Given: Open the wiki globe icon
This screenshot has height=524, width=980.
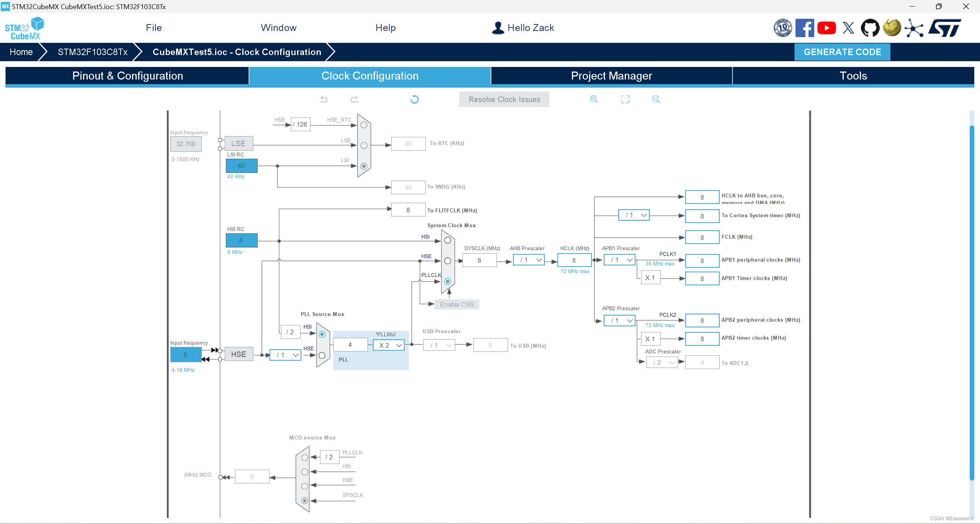Looking at the screenshot, I should coord(892,28).
